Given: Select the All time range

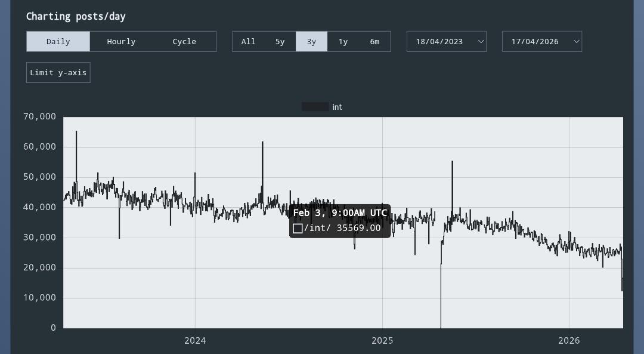Looking at the screenshot, I should pyautogui.click(x=248, y=42).
